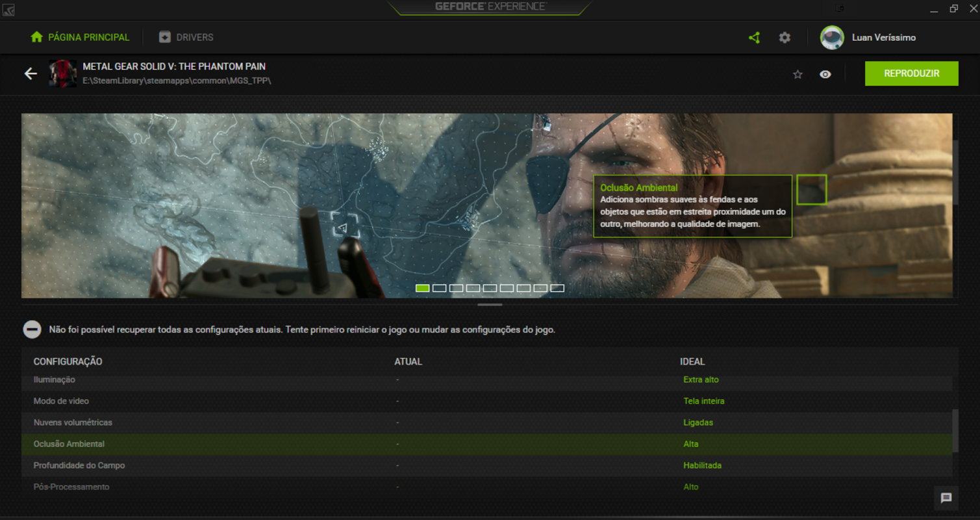Screen dimensions: 980x520
Task: Click the Ligadas ideal value
Action: point(698,422)
